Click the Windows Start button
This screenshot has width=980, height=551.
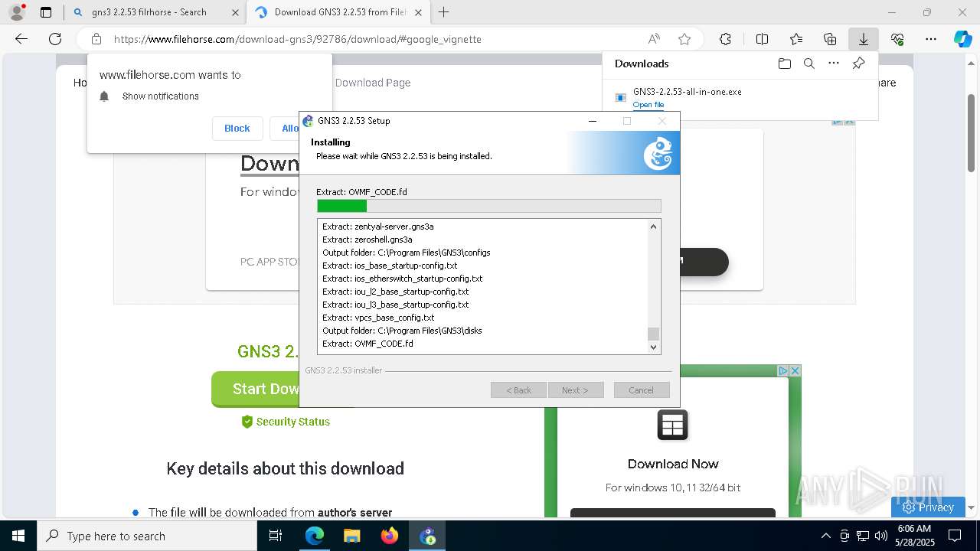[x=18, y=536]
